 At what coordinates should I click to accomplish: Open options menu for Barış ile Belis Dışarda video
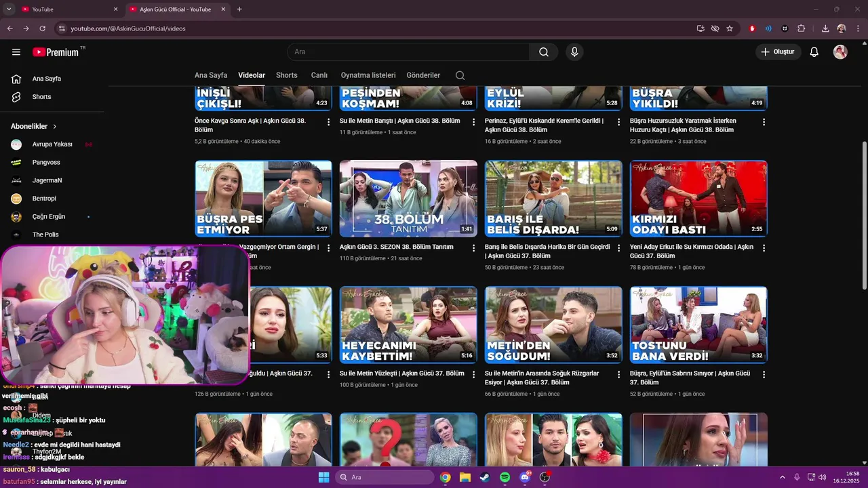[x=618, y=248]
